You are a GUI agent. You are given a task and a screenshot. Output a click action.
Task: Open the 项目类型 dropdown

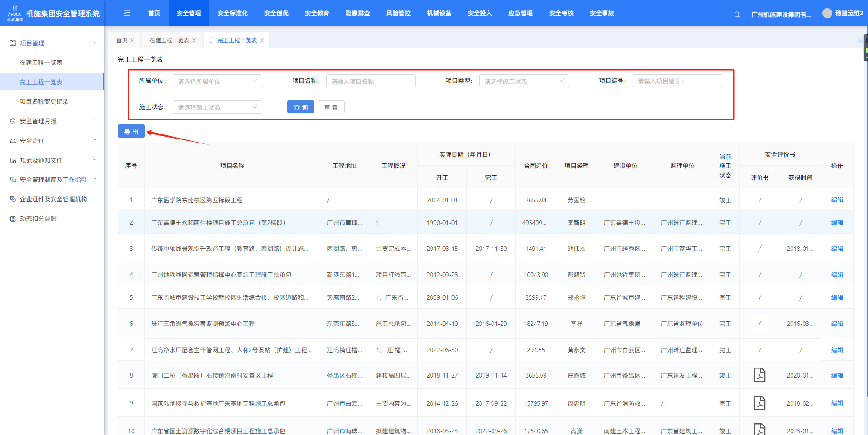click(x=524, y=81)
